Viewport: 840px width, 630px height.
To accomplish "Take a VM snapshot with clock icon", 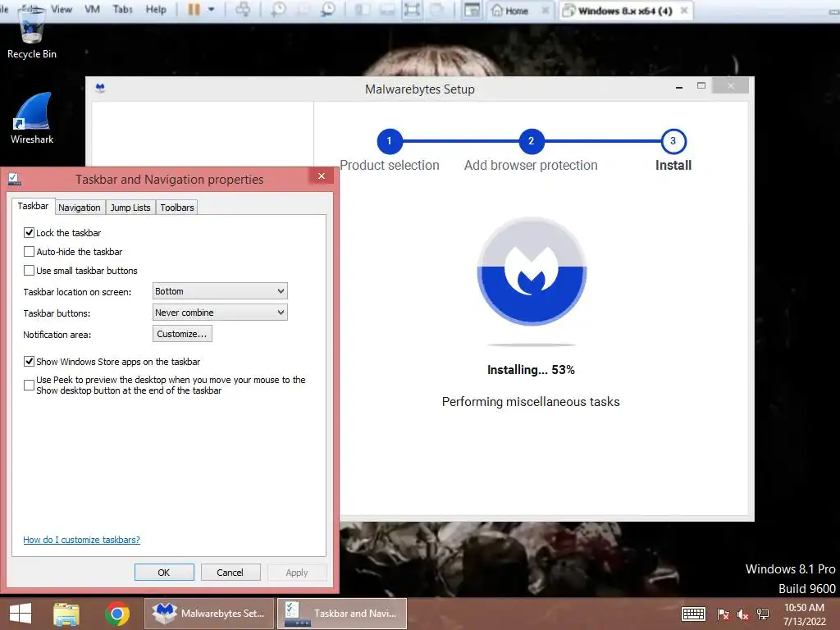I will [x=278, y=10].
